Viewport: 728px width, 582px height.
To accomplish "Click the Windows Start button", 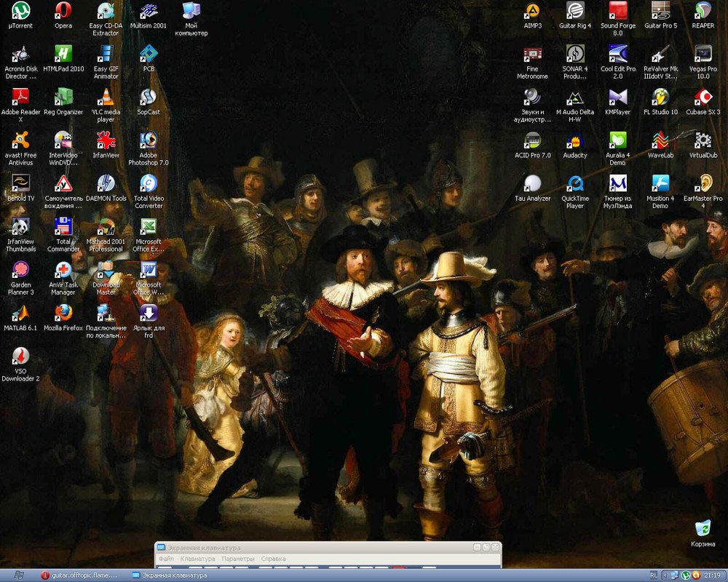I will point(19,575).
